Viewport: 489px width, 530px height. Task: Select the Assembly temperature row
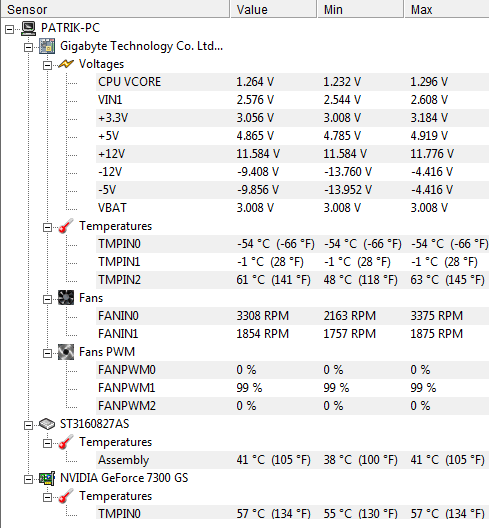click(292, 460)
